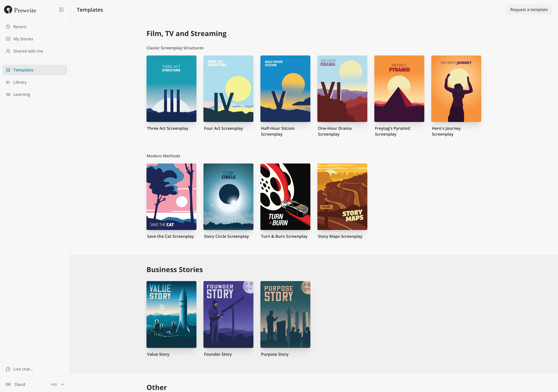Click the Save the Cat Screenplay title
Screen dimensions: 558x392
[x=170, y=237]
